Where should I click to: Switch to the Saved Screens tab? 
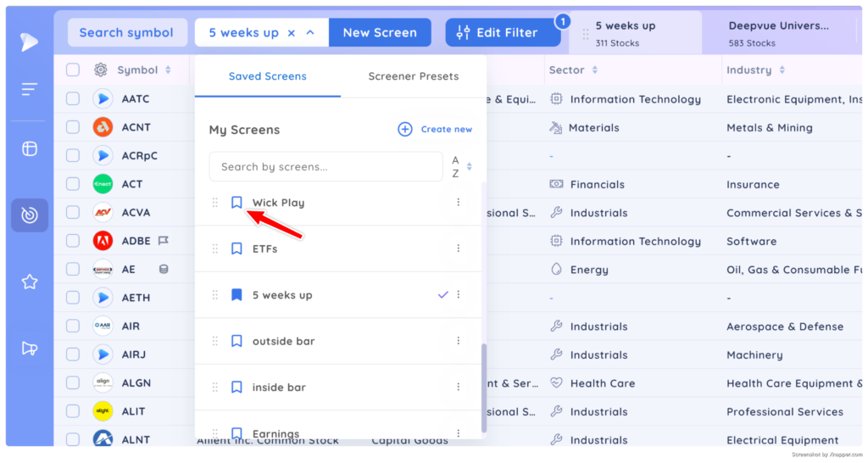pyautogui.click(x=267, y=76)
